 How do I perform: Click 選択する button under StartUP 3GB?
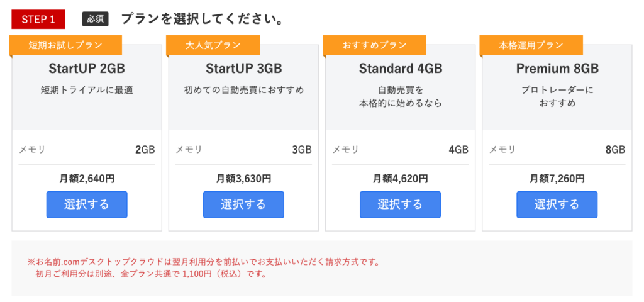click(243, 204)
